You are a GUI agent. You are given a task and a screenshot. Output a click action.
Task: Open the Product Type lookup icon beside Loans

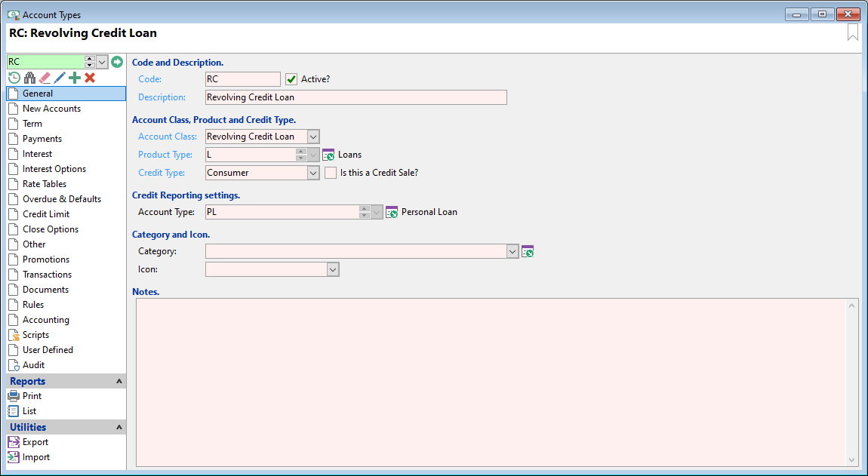328,155
